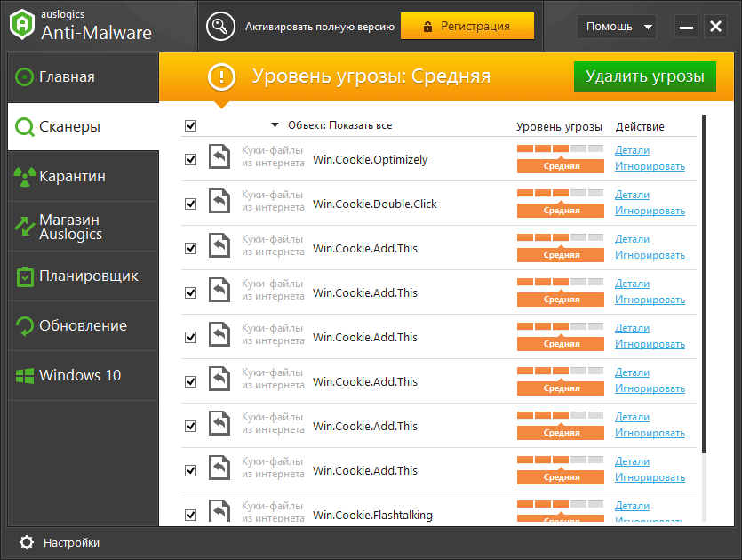Screen dimensions: 742x560
Task: Uncheck the Win.Cookie.Double.Click checkbox
Action: (x=191, y=204)
